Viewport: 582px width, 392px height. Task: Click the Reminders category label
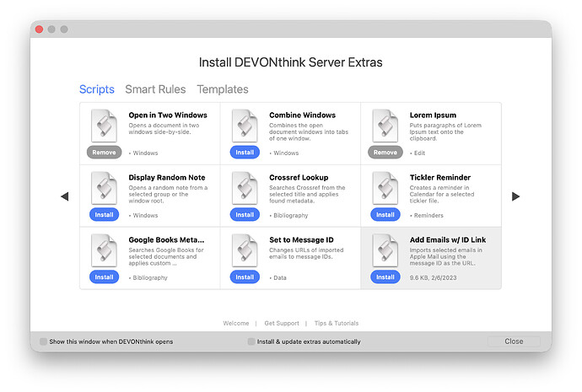[x=428, y=216]
